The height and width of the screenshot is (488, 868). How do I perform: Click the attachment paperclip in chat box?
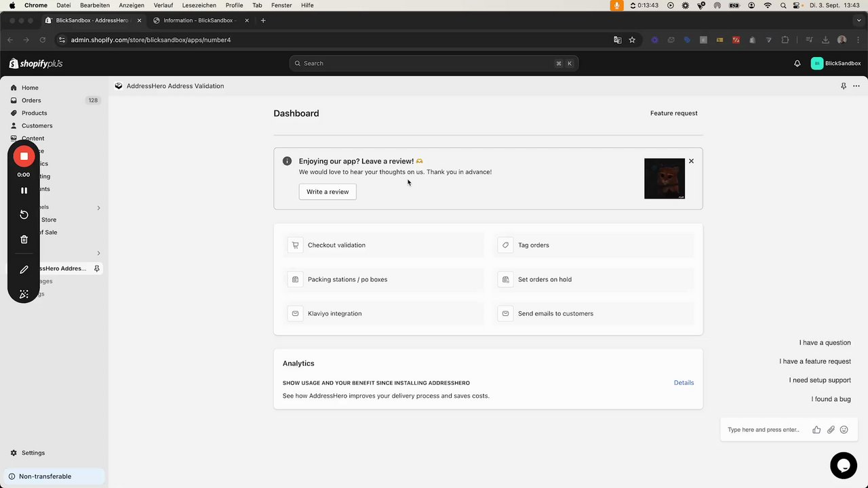pos(831,430)
